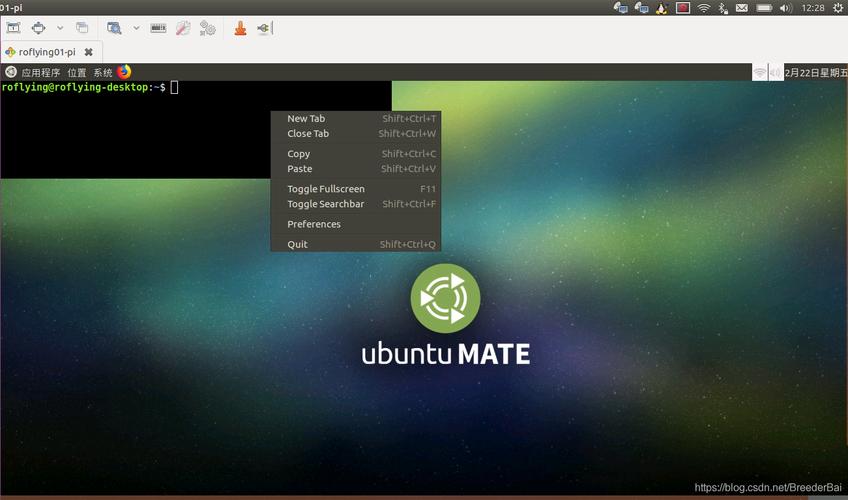Click the switch tab pages toolbar icon

pyautogui.click(x=82, y=28)
